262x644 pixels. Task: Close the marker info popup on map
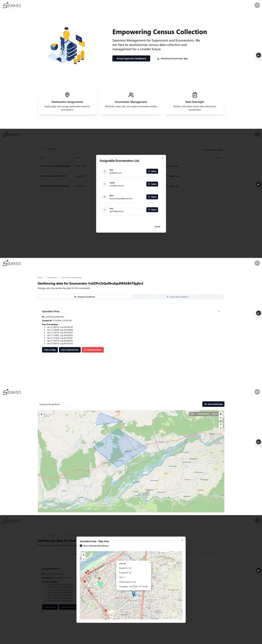tap(149, 562)
